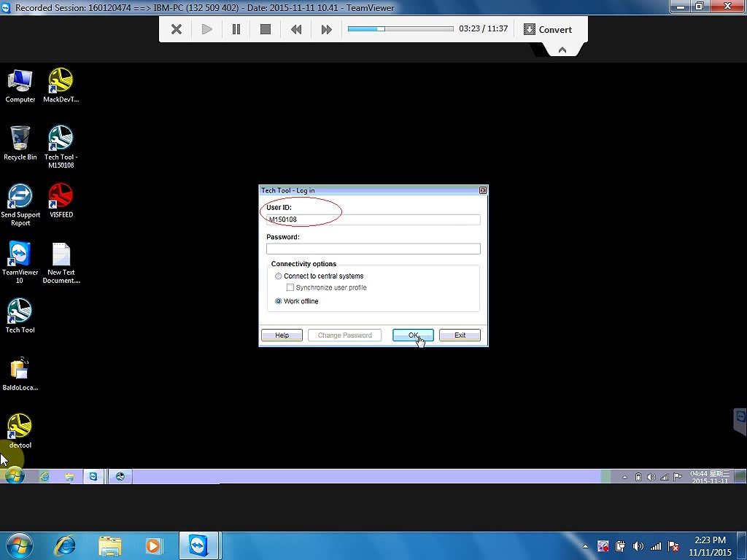Select the Work offline radio button
747x560 pixels.
278,301
